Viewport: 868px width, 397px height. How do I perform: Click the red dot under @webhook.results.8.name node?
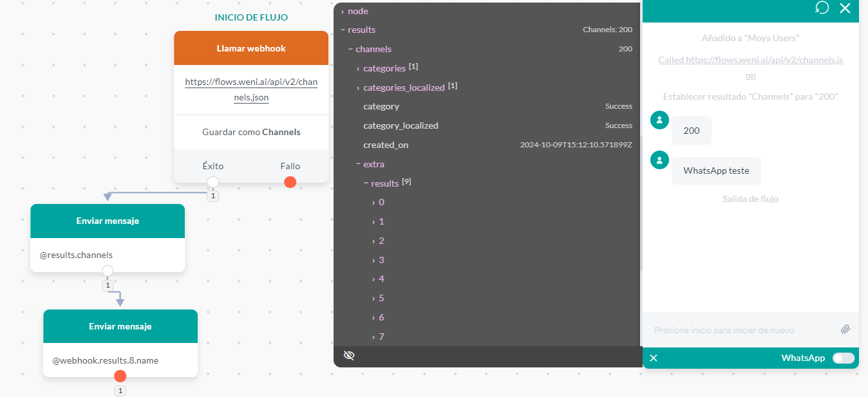(120, 376)
